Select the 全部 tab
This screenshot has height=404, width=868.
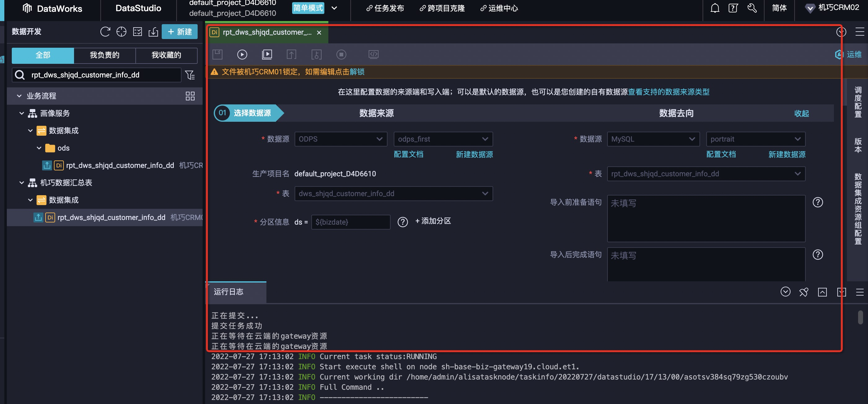pyautogui.click(x=43, y=55)
